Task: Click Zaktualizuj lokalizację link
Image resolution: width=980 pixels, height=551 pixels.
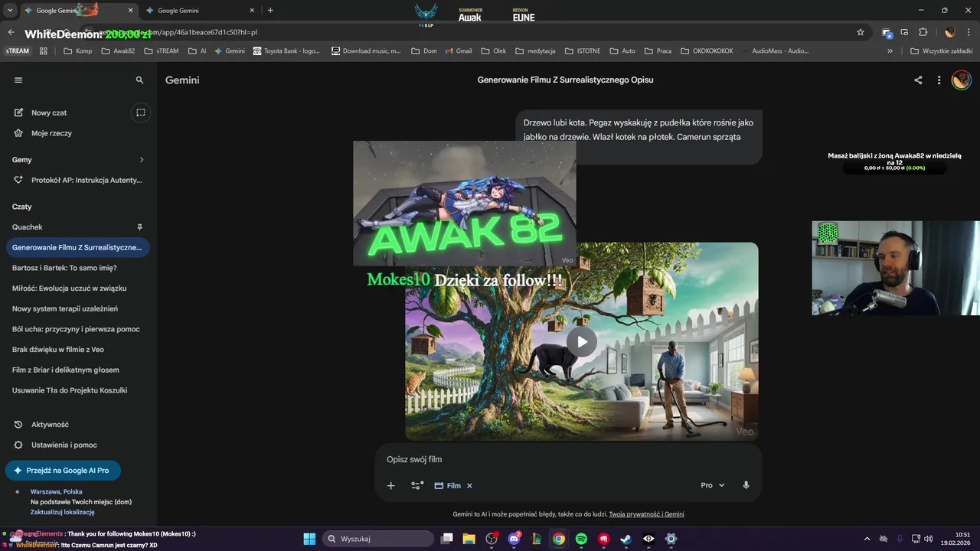Action: (62, 512)
